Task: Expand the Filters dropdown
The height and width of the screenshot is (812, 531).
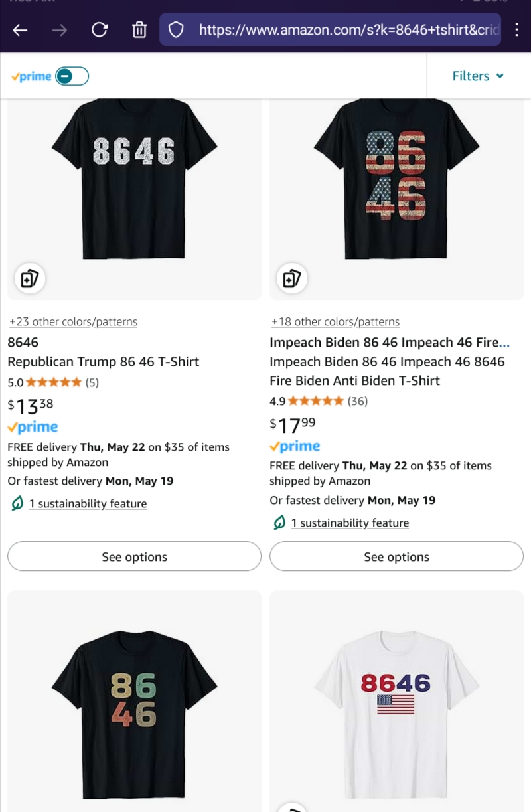Action: tap(478, 76)
